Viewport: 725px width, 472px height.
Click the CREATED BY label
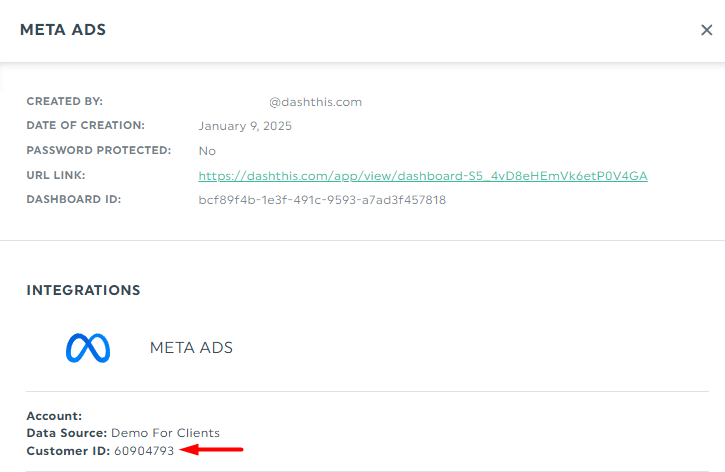(x=65, y=101)
